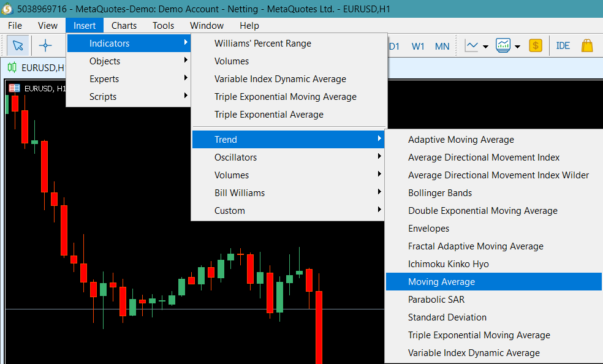Click the green candlestick icon on EURUSD tab
The image size is (603, 364).
pos(11,67)
